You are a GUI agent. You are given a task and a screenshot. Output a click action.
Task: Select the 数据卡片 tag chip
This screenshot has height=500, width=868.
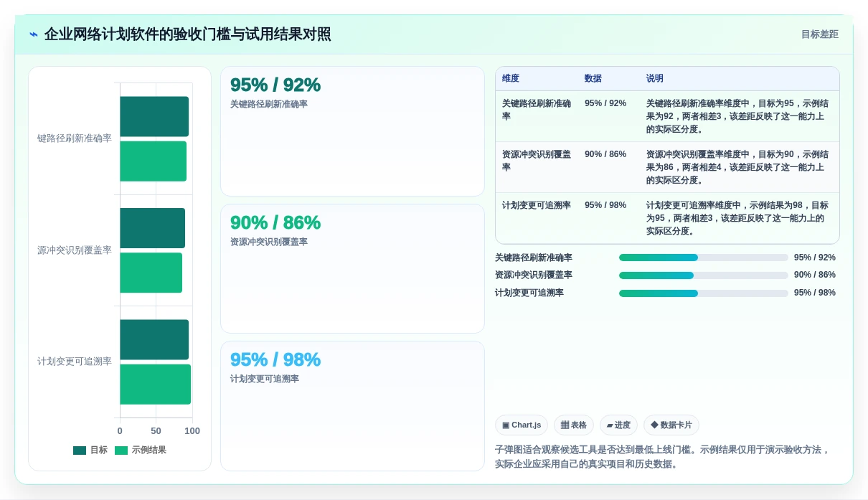(671, 425)
